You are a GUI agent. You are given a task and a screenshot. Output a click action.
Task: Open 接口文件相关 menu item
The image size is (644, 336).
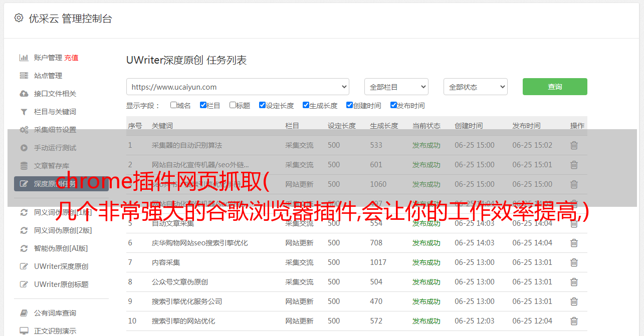[x=55, y=94]
